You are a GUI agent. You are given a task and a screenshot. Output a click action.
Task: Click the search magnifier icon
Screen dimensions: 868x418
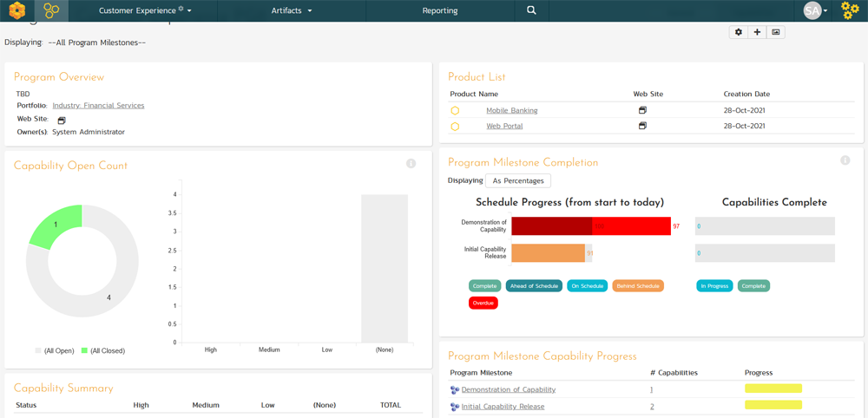coord(531,10)
